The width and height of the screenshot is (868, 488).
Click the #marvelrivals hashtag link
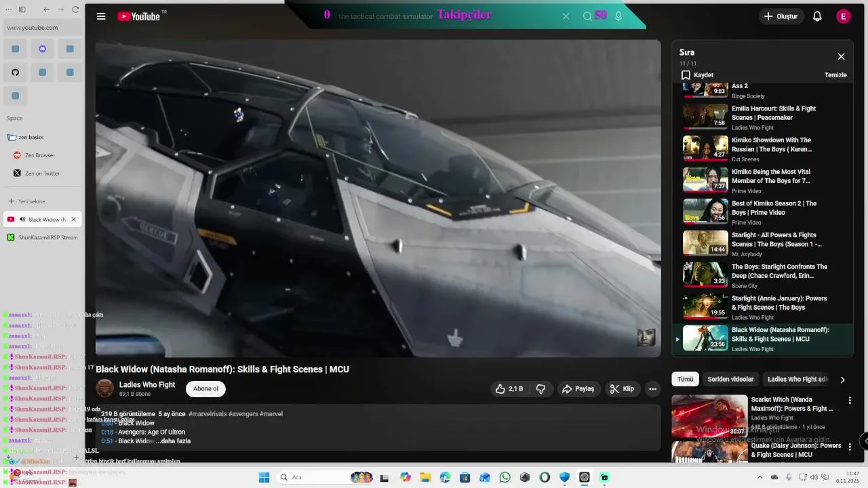pos(208,413)
